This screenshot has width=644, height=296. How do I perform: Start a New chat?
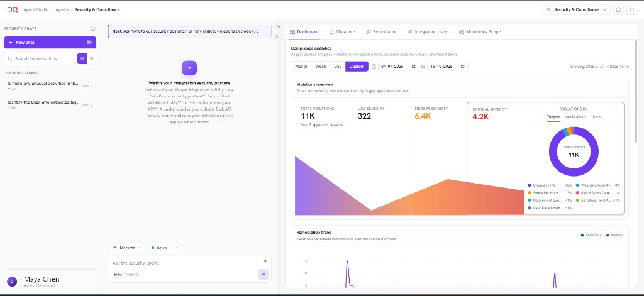[50, 42]
